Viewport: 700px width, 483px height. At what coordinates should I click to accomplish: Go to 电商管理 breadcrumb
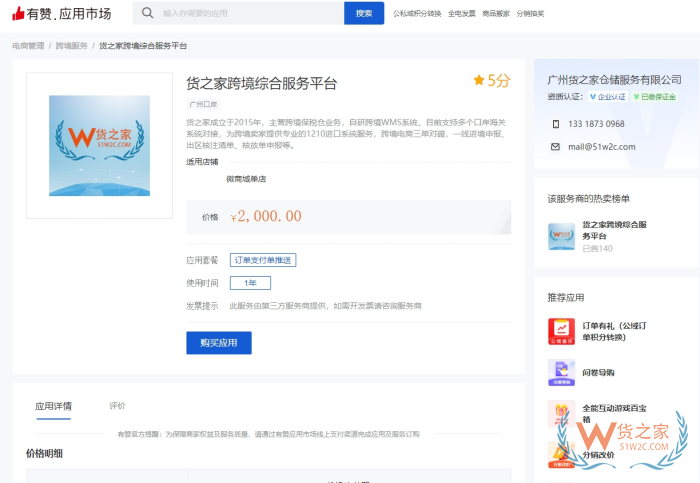(x=28, y=46)
